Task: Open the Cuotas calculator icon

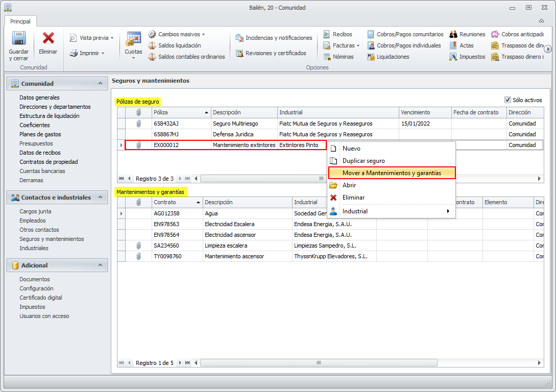Action: point(133,39)
